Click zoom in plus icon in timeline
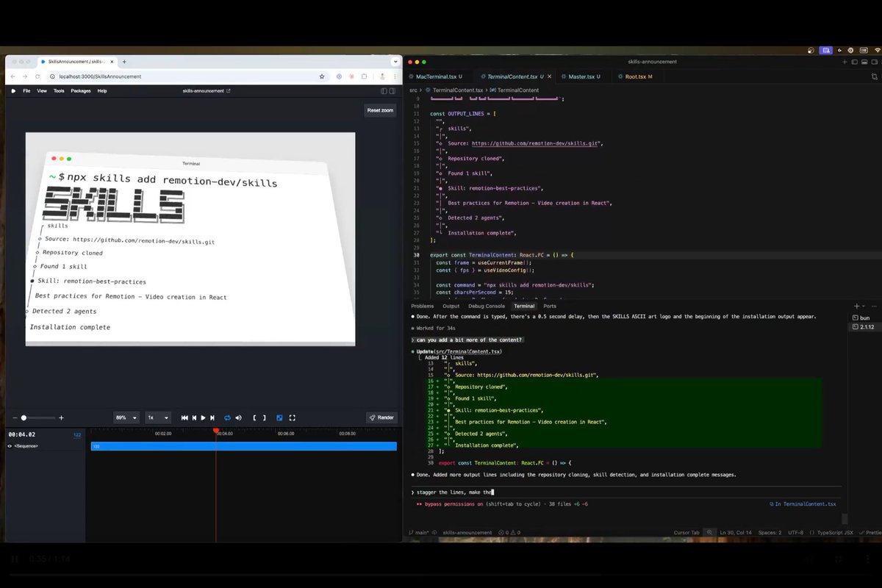882x588 pixels. [x=61, y=417]
